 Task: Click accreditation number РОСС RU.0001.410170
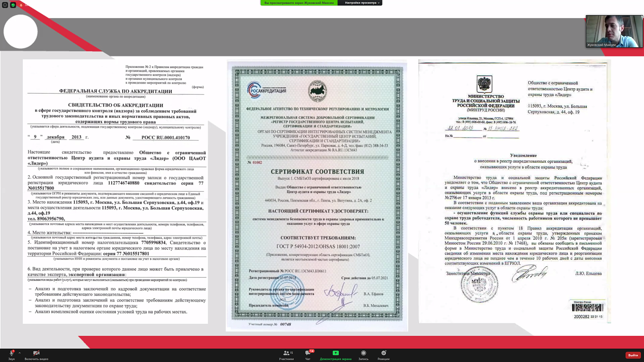coord(166,138)
